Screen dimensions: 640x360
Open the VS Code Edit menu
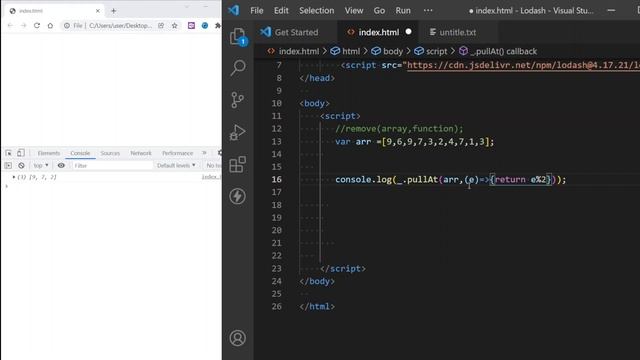(281, 11)
